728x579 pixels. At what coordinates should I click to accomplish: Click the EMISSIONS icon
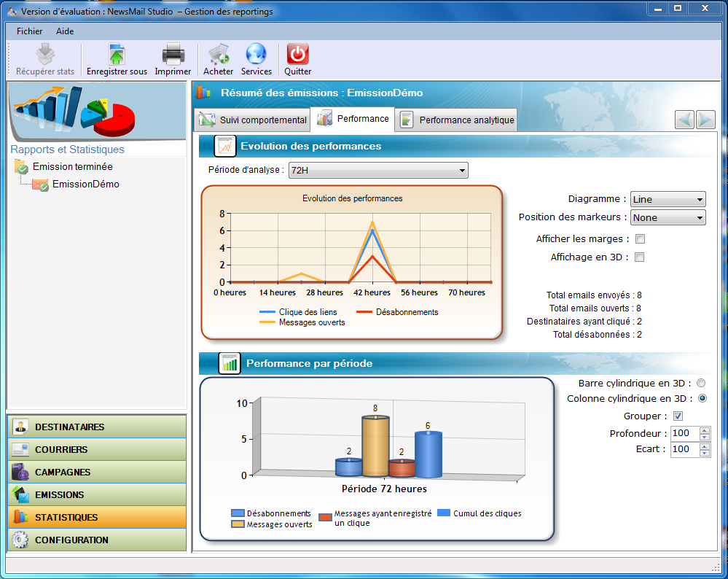point(20,494)
